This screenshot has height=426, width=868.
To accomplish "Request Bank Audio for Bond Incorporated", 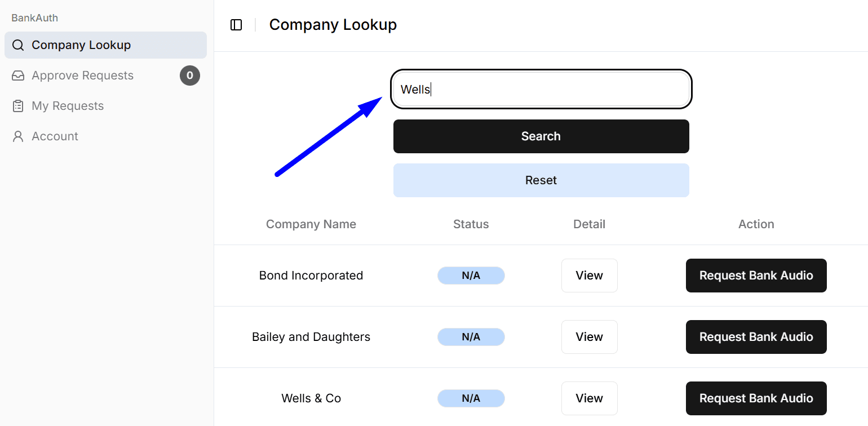I will click(x=756, y=276).
